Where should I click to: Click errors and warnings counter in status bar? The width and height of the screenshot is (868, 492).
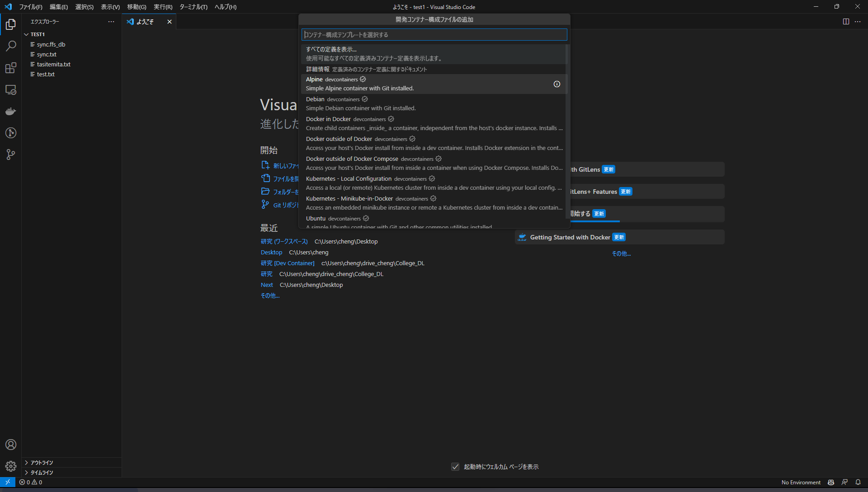[x=32, y=482]
